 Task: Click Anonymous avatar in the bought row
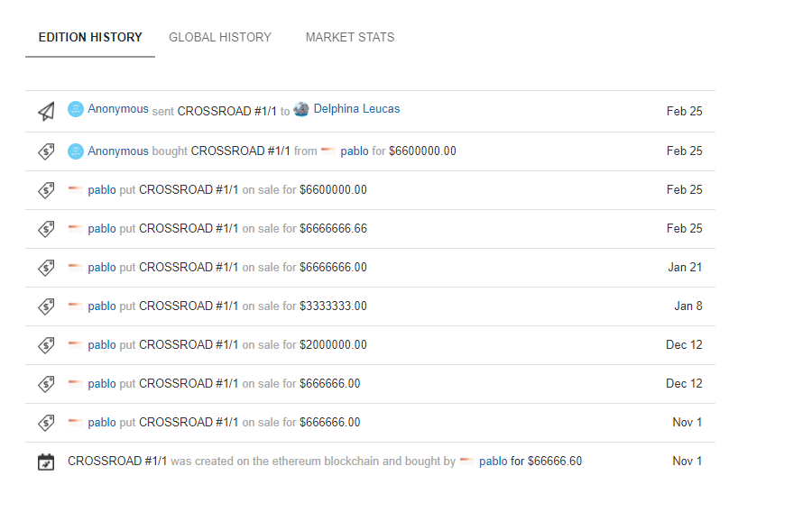(76, 151)
